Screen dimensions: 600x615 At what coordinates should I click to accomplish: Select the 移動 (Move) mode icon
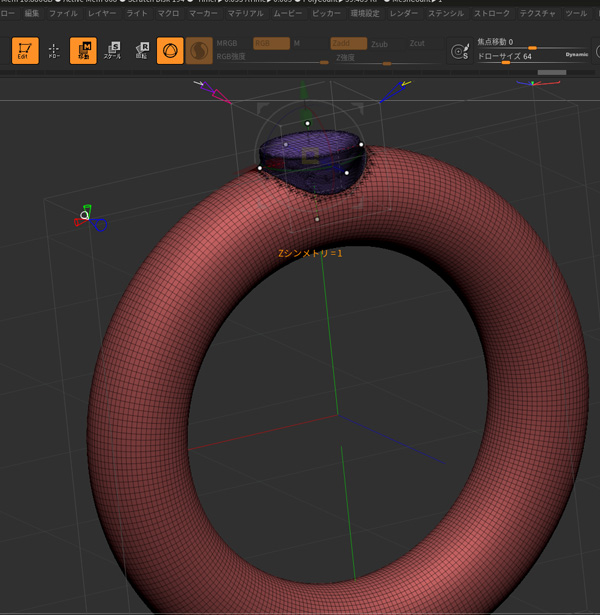click(x=83, y=51)
